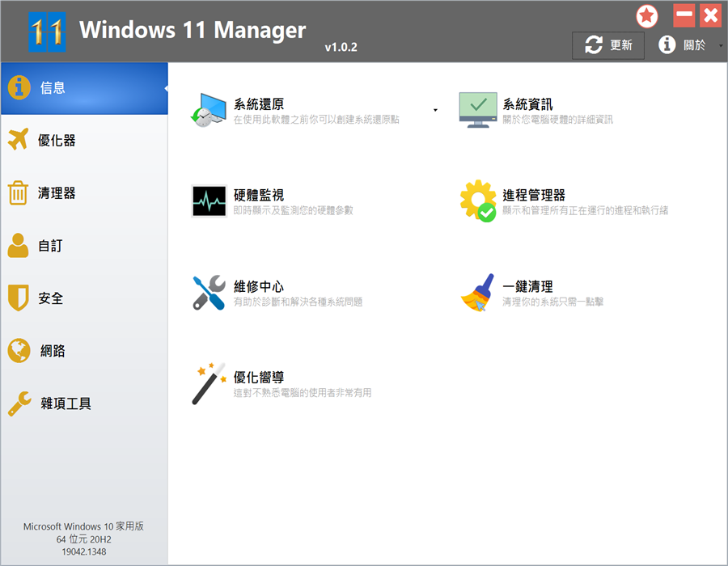Screen dimensions: 728x566
Task: Click the red star favorite icon
Action: click(x=646, y=16)
